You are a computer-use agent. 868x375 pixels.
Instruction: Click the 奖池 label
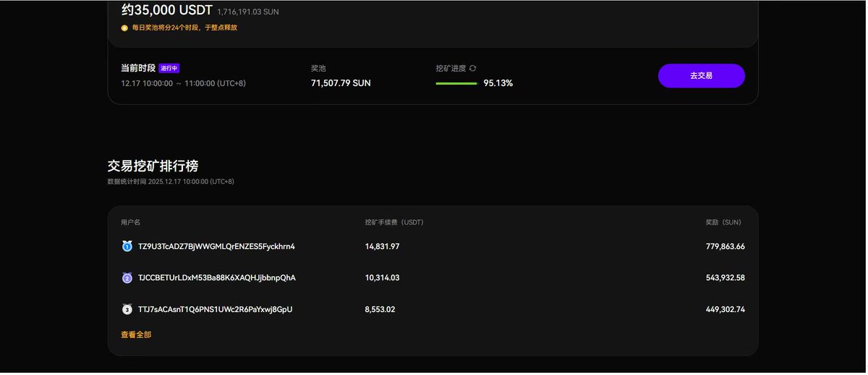click(x=319, y=68)
